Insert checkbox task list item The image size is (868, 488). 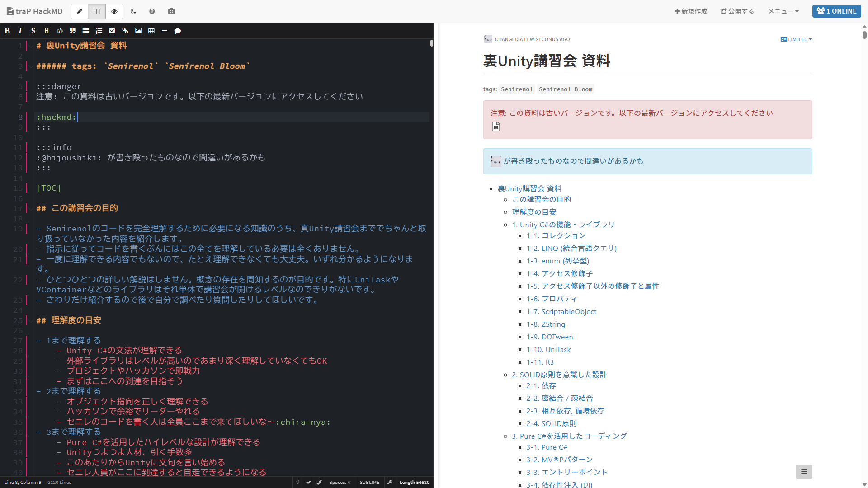(x=112, y=31)
